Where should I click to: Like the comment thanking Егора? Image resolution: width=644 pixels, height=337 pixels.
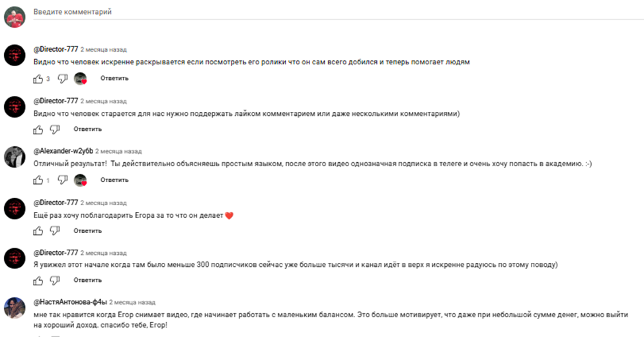coord(38,231)
